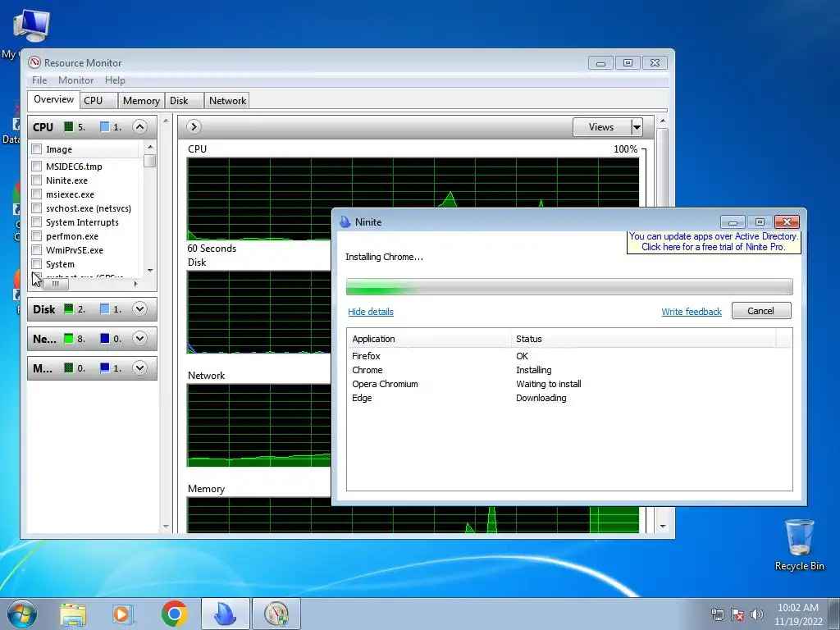Check the System Interrupts checkbox
The image size is (840, 630).
(x=36, y=221)
